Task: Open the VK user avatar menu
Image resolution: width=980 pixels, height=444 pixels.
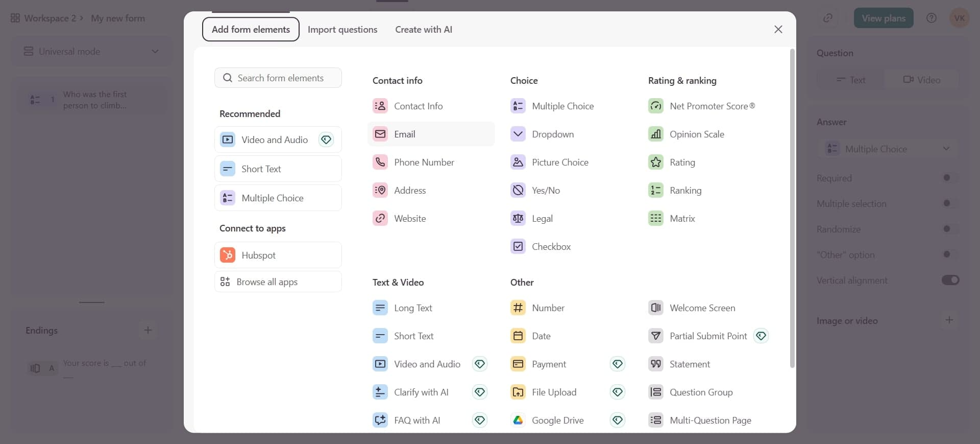Action: click(x=959, y=18)
